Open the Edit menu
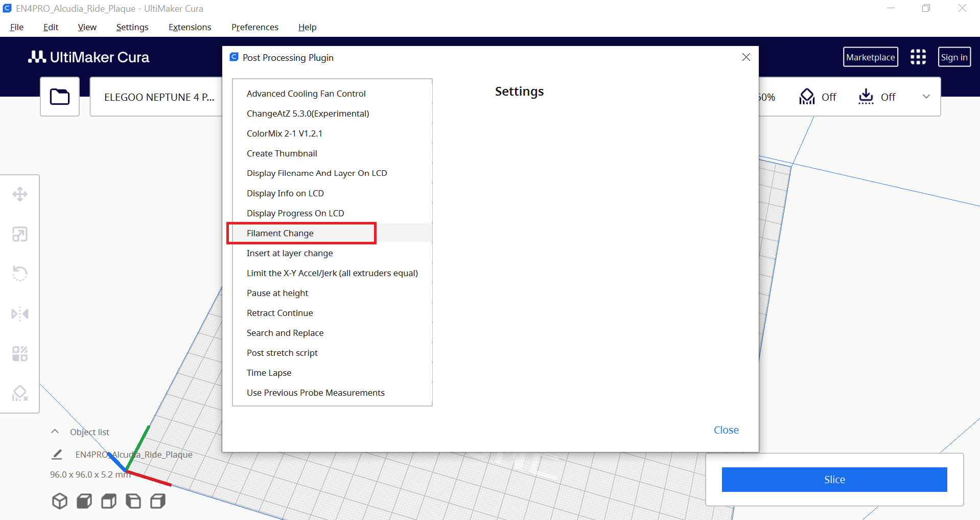 click(x=51, y=27)
